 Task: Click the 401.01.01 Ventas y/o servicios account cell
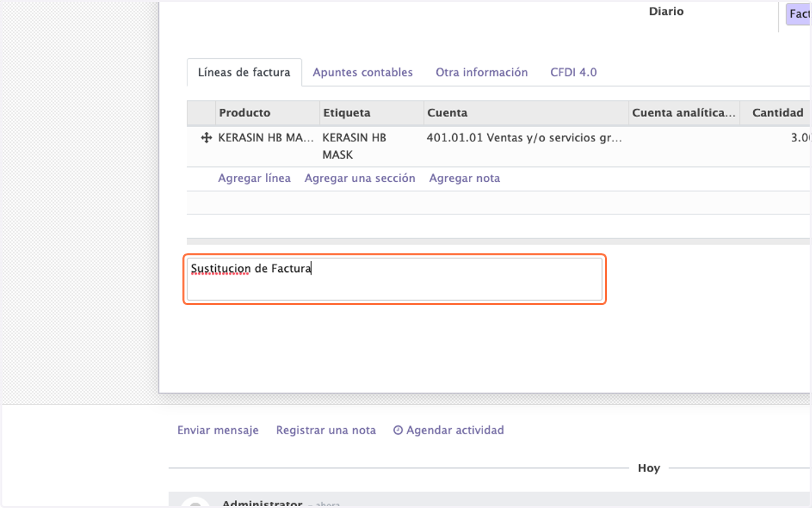[x=524, y=138]
